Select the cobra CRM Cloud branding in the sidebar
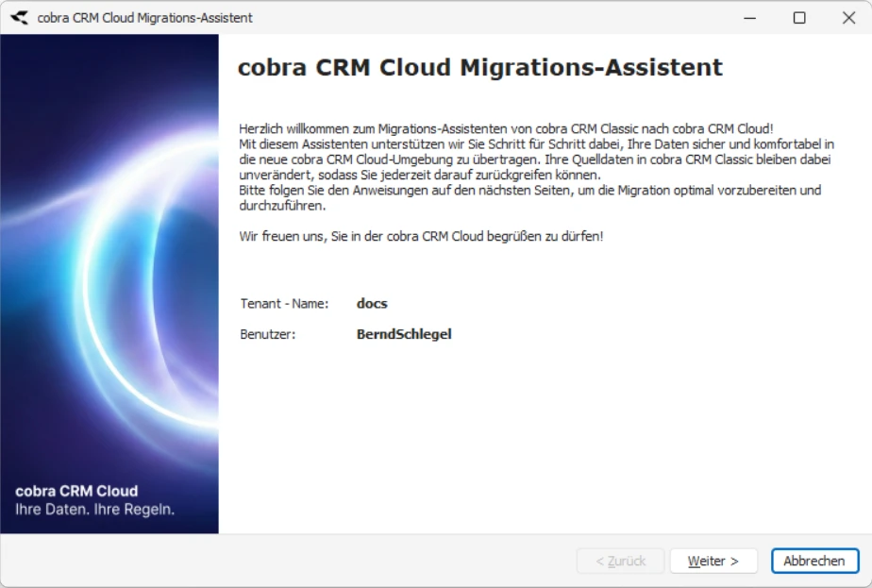The height and width of the screenshot is (588, 872). 75,491
